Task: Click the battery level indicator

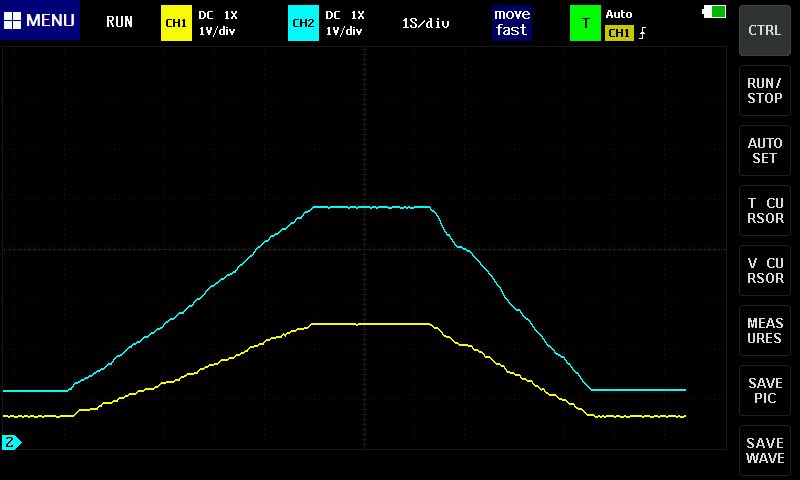Action: (715, 12)
